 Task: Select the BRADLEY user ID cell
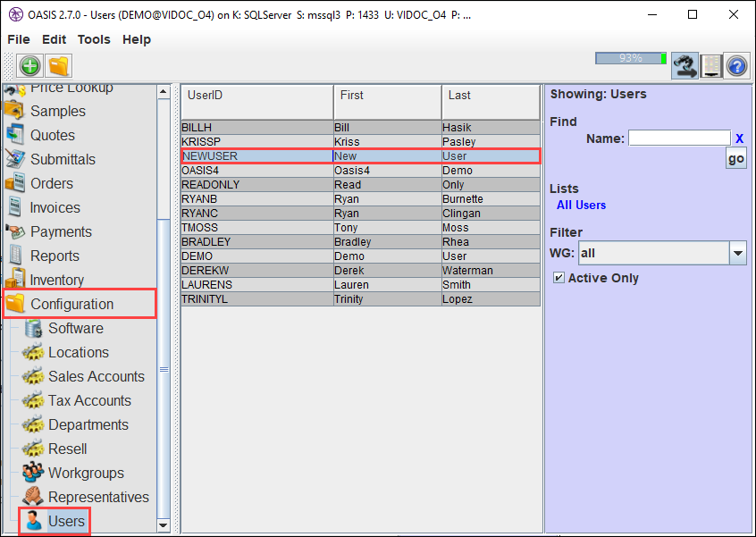[257, 241]
